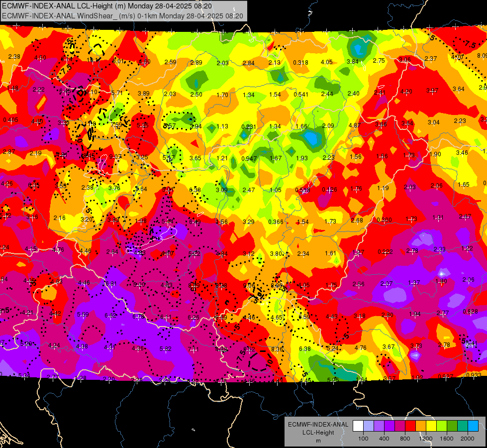Click the wind shear value 0.405
487x448 pixels.
click(x=10, y=119)
